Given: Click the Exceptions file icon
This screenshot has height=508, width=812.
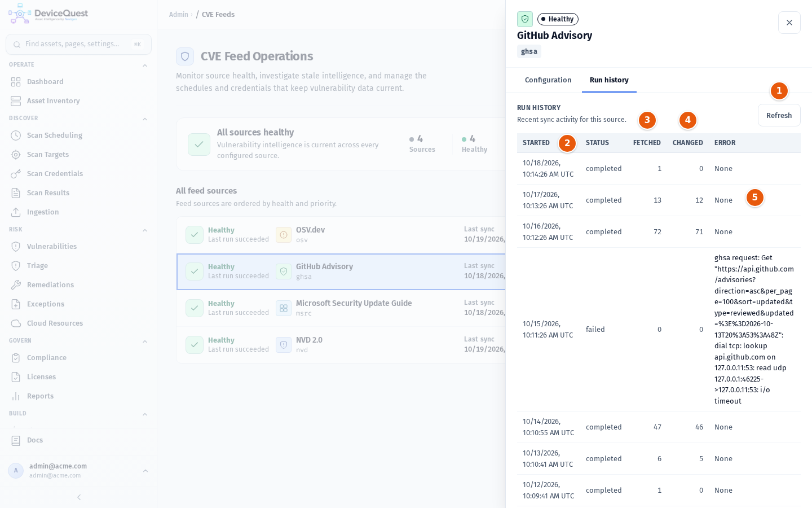Looking at the screenshot, I should (x=16, y=304).
